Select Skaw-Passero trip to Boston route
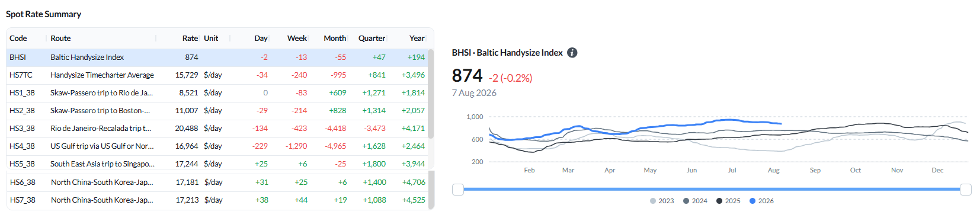Image resolution: width=980 pixels, height=221 pixels. [100, 111]
